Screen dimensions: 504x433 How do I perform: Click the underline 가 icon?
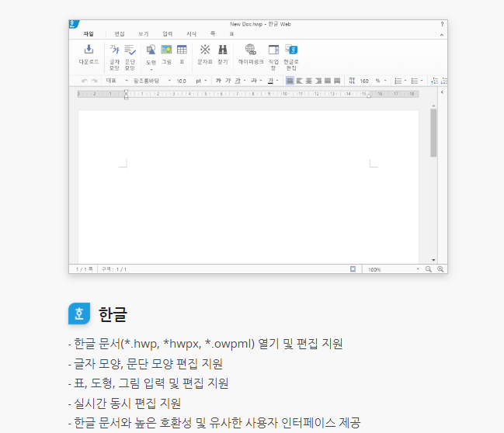(x=238, y=81)
